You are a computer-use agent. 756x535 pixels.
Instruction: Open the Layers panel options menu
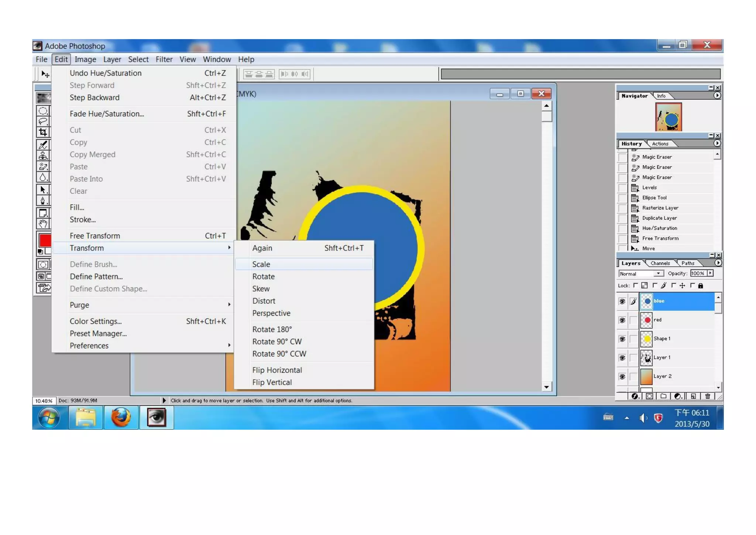click(x=718, y=263)
